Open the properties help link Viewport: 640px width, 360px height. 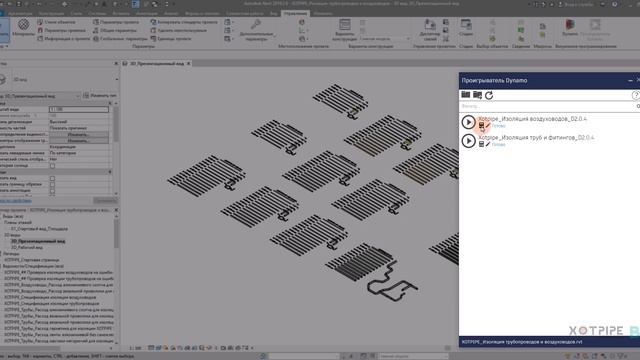pyautogui.click(x=16, y=200)
